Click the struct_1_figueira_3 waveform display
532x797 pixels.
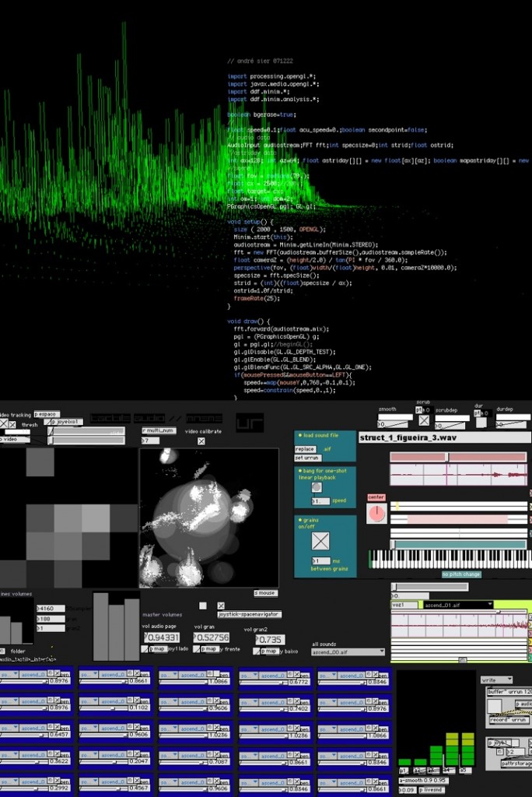click(x=458, y=476)
